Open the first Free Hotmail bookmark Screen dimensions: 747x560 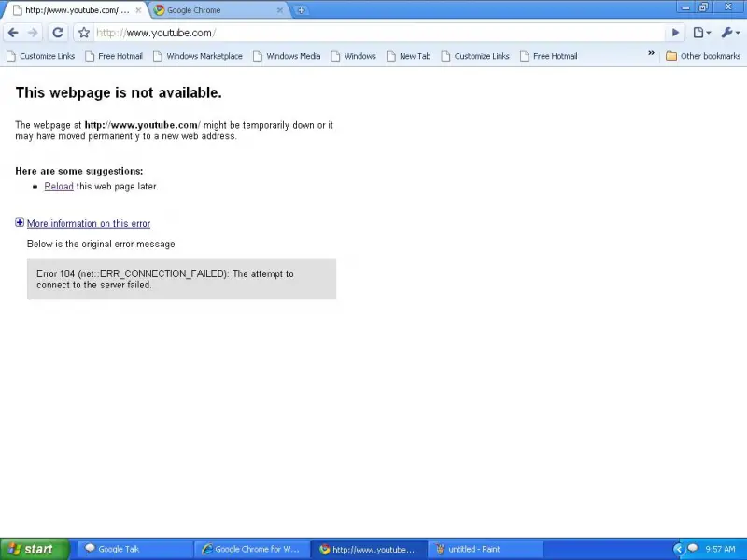114,56
